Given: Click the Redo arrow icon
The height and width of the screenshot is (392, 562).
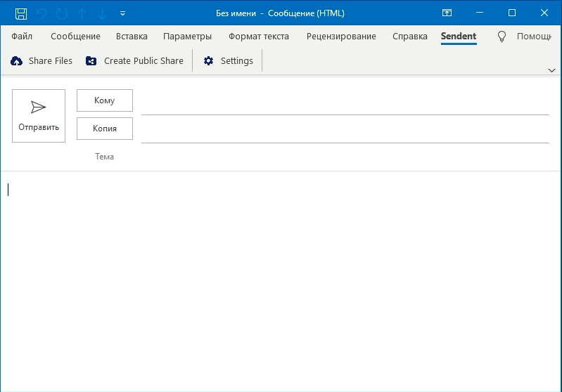Looking at the screenshot, I should tap(62, 13).
